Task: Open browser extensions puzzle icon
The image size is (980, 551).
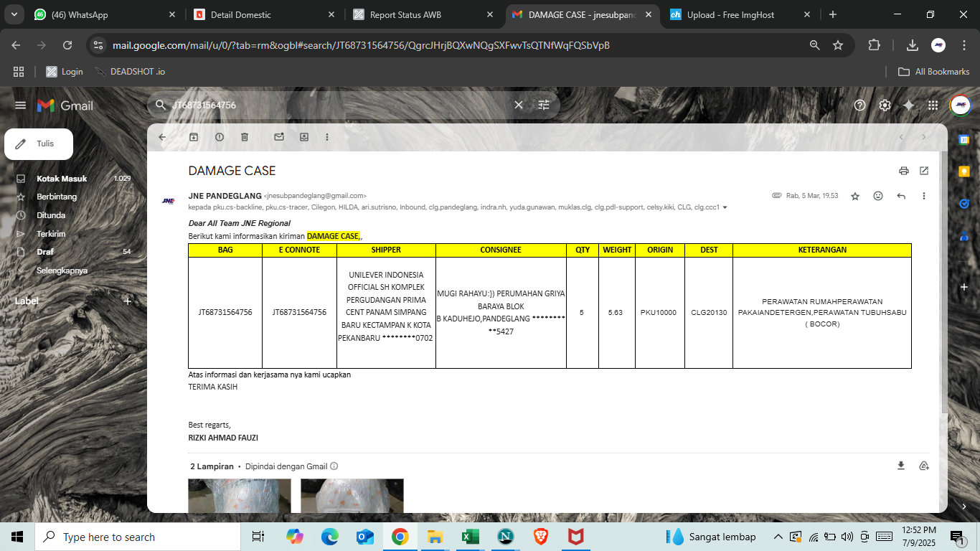Action: 874,45
